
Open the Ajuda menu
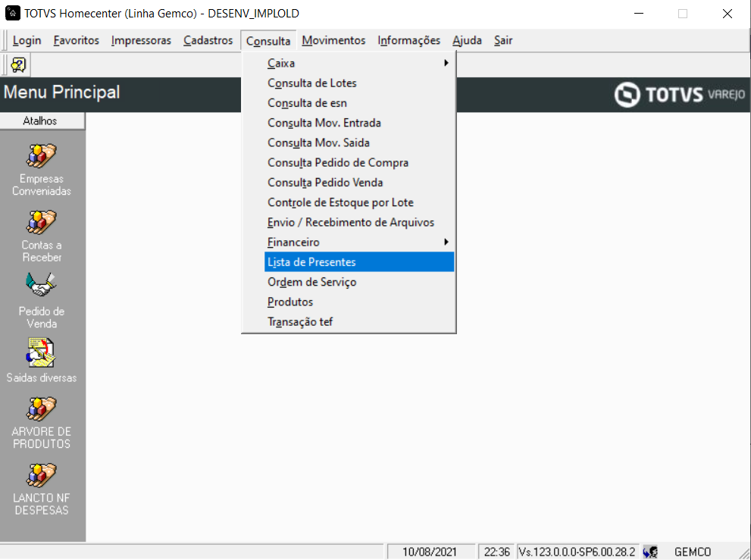(467, 41)
